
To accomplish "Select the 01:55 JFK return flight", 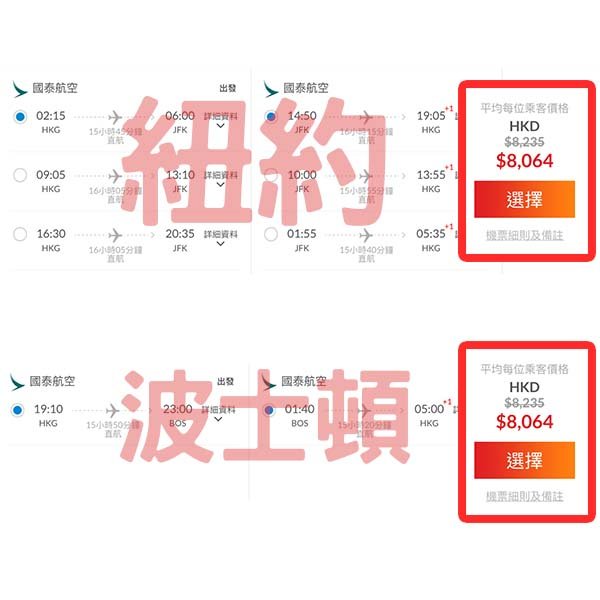I will tap(271, 234).
